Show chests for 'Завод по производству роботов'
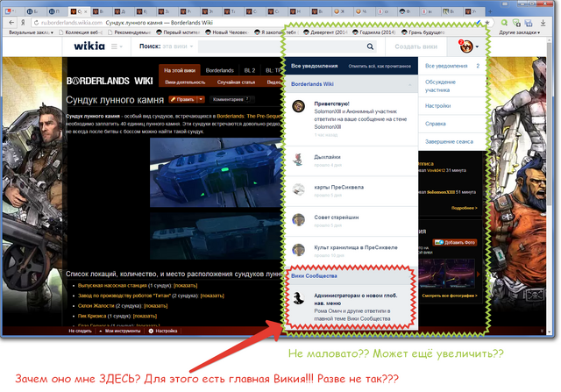The width and height of the screenshot is (561, 392). [x=212, y=296]
